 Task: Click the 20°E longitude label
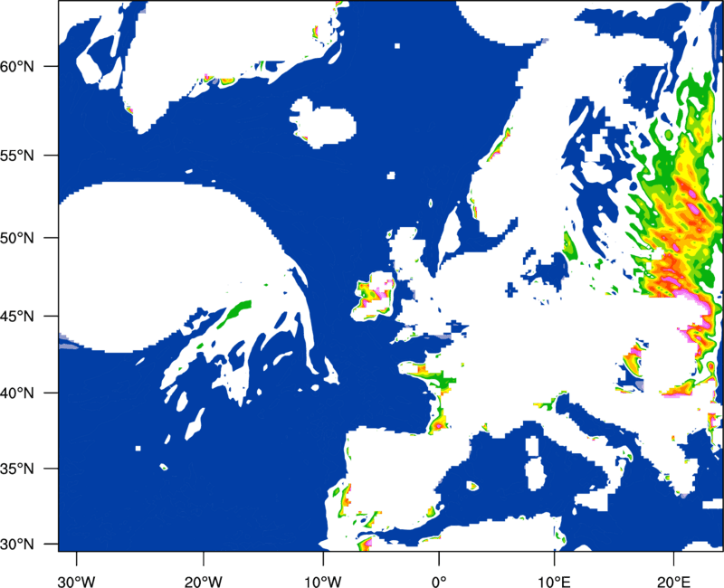click(x=673, y=582)
